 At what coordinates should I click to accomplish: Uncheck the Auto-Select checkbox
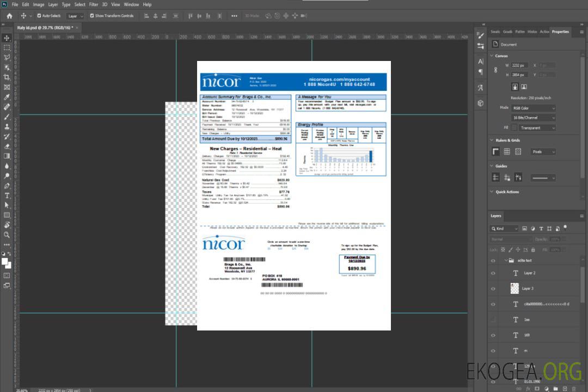pyautogui.click(x=39, y=16)
